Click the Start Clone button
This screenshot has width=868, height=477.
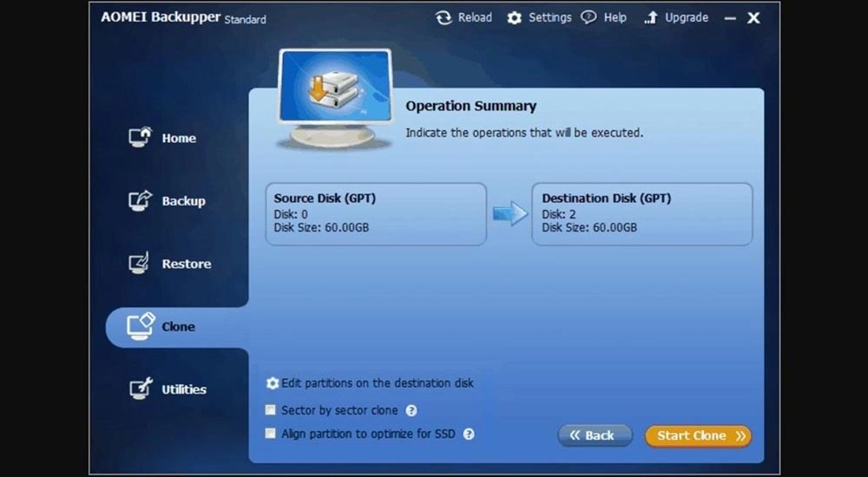(698, 435)
